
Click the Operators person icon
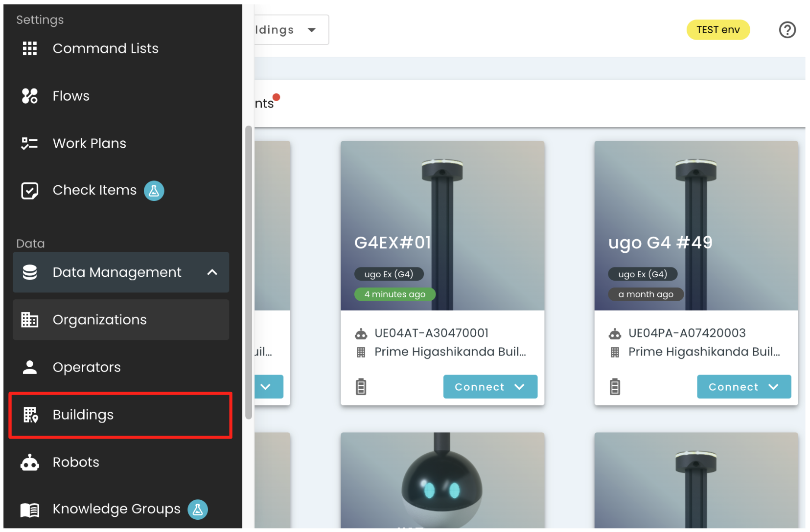tap(30, 367)
